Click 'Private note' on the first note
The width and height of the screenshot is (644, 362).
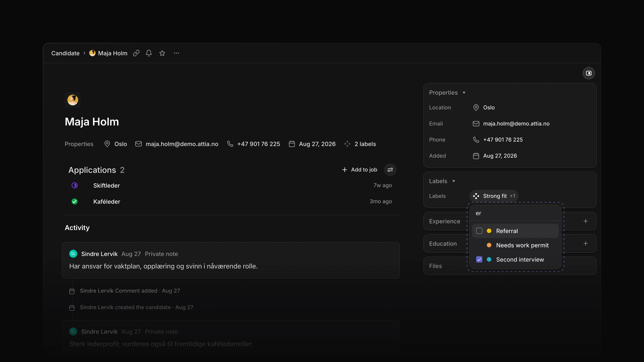coord(161,254)
